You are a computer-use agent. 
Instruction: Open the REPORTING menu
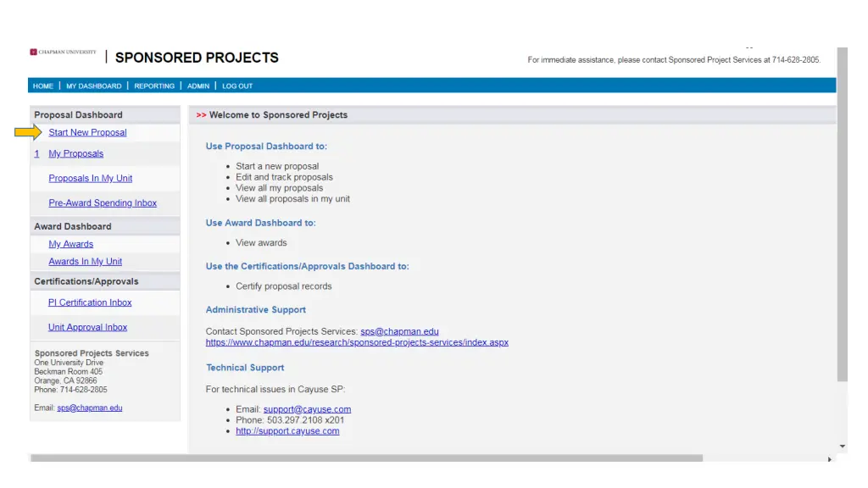(154, 86)
